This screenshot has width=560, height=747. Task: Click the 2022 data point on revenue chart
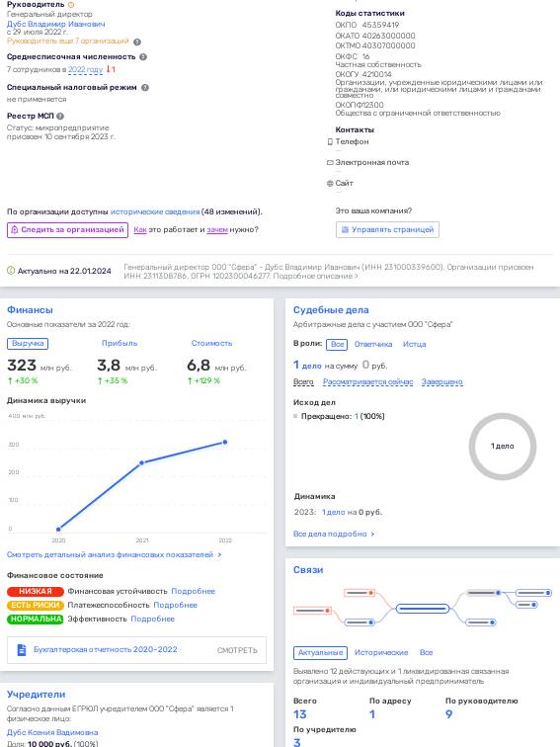[225, 442]
